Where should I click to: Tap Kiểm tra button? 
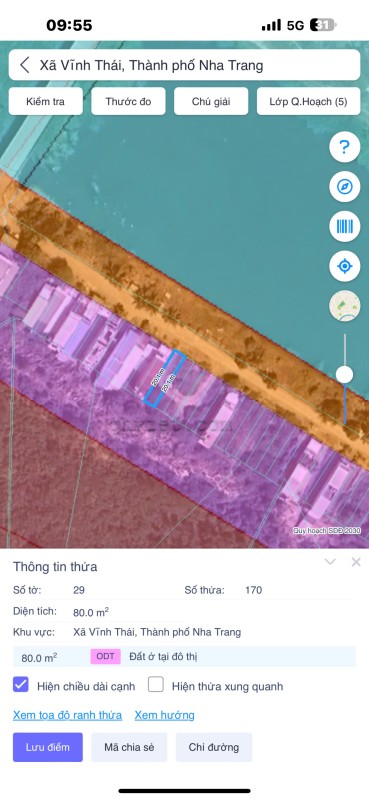click(45, 101)
